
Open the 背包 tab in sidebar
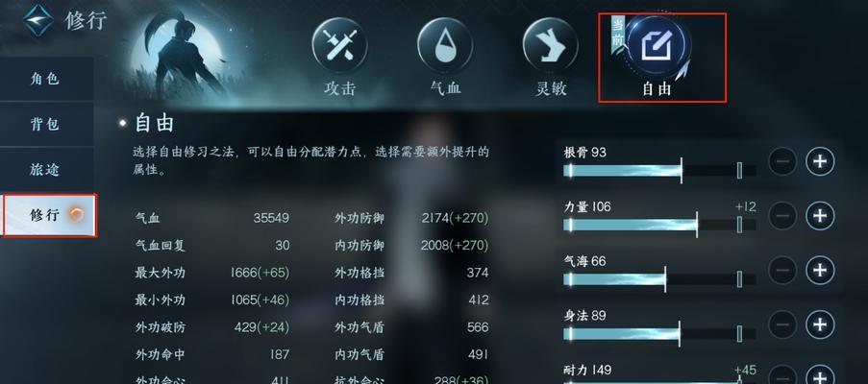coord(46,124)
